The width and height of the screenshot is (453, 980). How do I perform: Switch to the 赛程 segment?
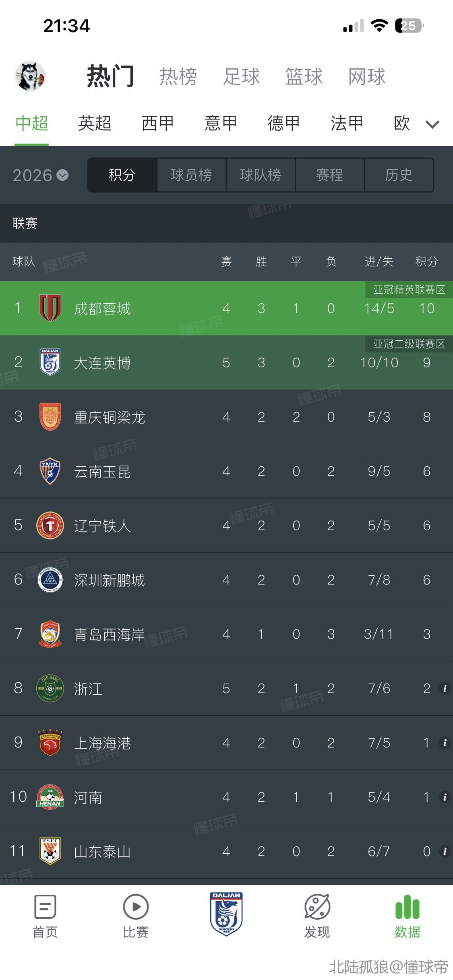[330, 175]
